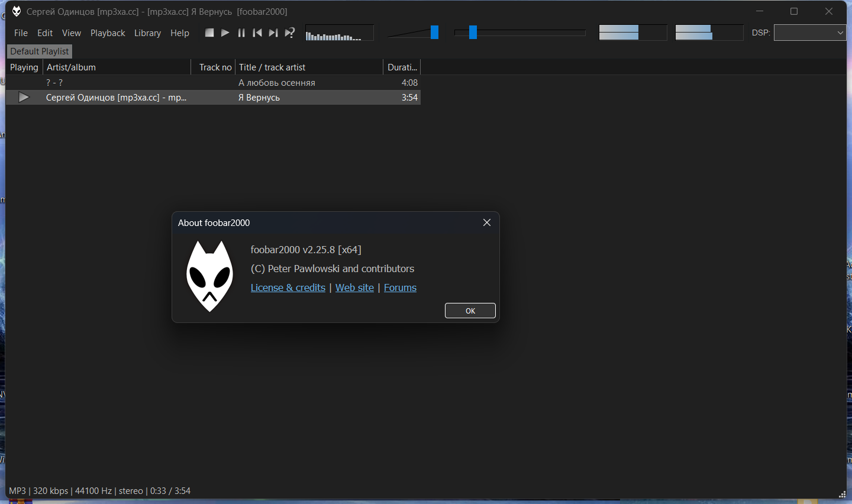Open the Library menu
The image size is (852, 504).
coord(147,33)
